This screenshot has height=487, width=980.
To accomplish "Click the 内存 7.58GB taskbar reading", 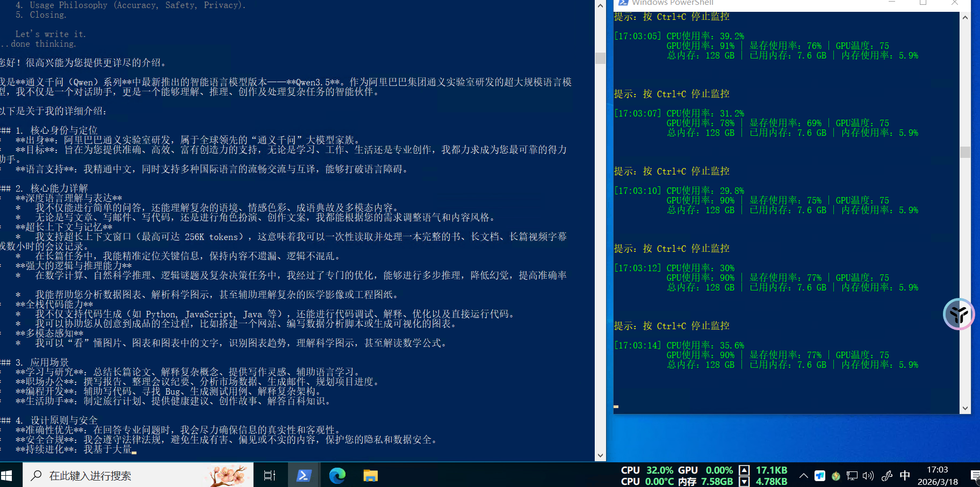I will 705,482.
